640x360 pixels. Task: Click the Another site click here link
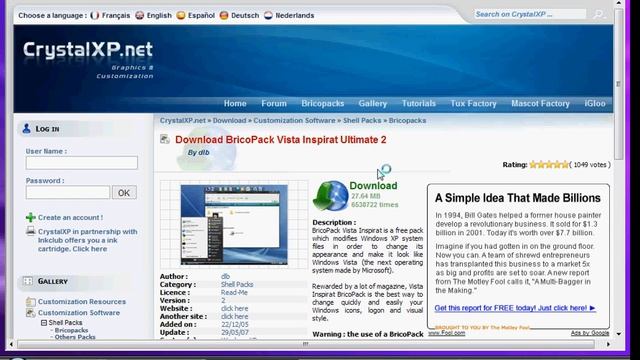pyautogui.click(x=234, y=316)
